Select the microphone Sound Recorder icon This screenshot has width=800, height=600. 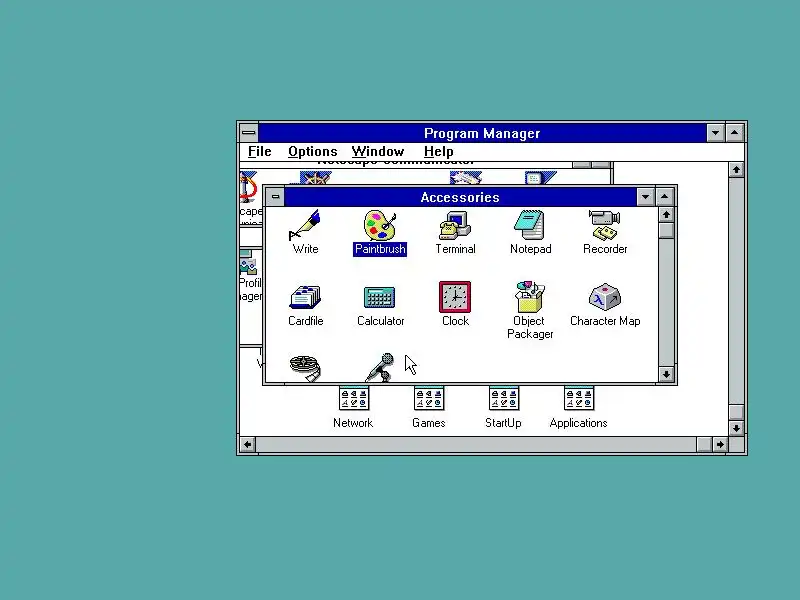pos(380,367)
